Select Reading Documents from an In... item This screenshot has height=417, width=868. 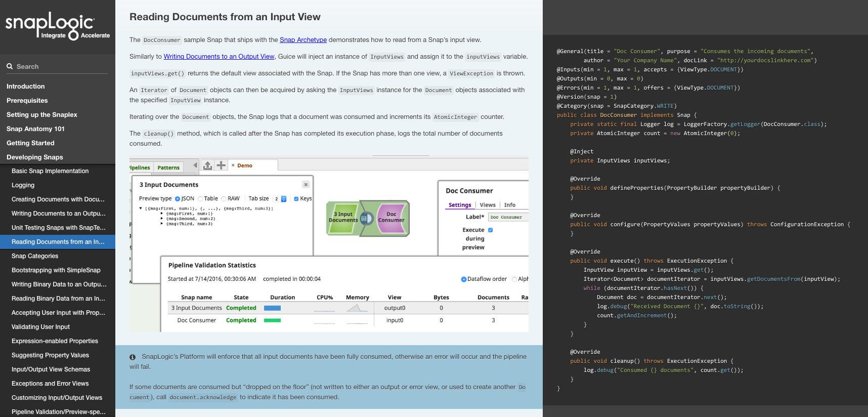tap(58, 242)
